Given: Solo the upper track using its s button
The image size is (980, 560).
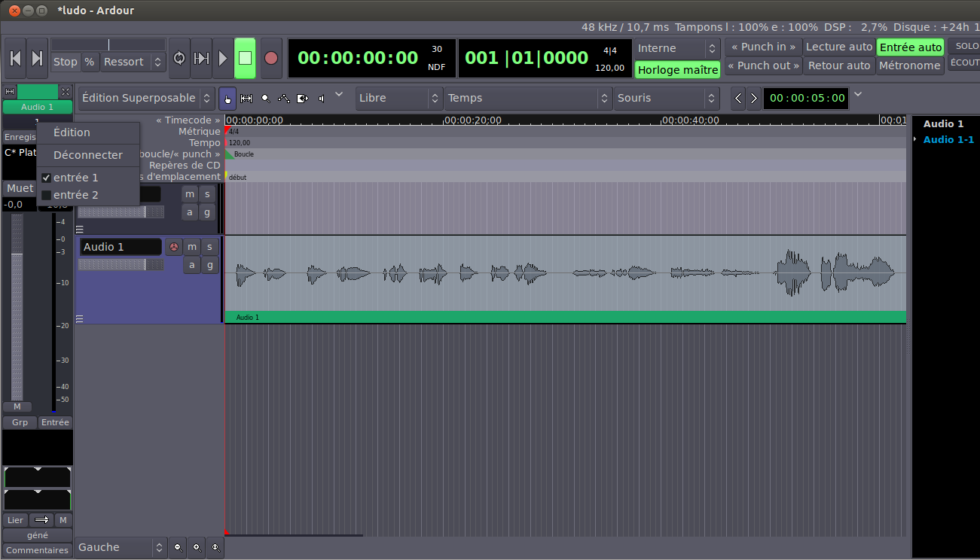Looking at the screenshot, I should pos(207,194).
